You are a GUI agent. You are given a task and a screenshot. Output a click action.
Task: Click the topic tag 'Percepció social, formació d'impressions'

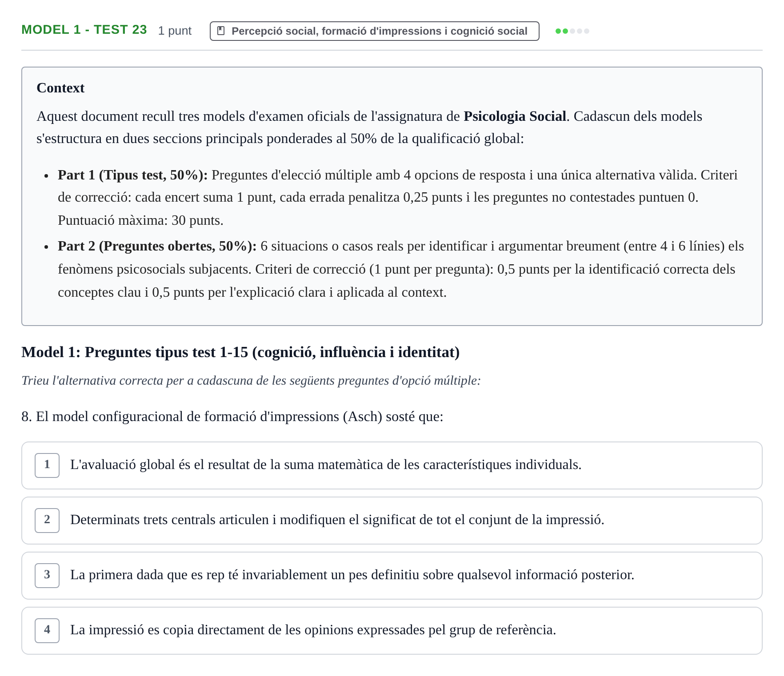click(374, 31)
